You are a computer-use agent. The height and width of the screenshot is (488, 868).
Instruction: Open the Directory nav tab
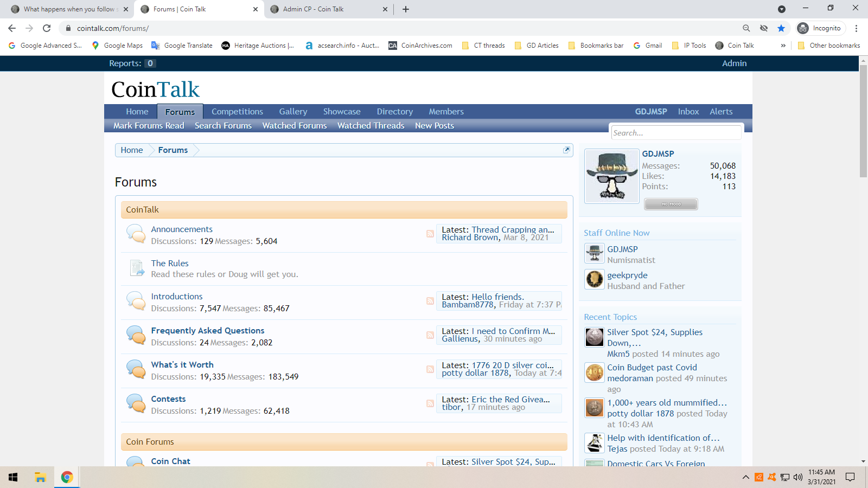click(394, 111)
